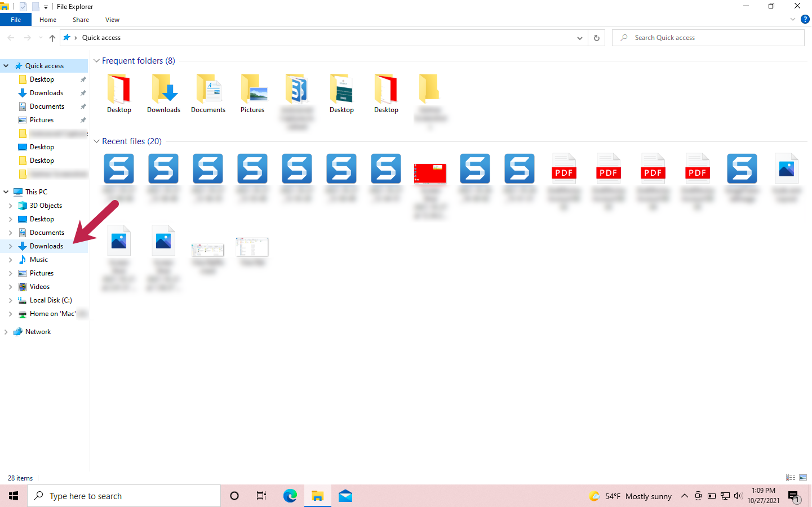Select the pinned Pictures under Quick access

coord(42,120)
